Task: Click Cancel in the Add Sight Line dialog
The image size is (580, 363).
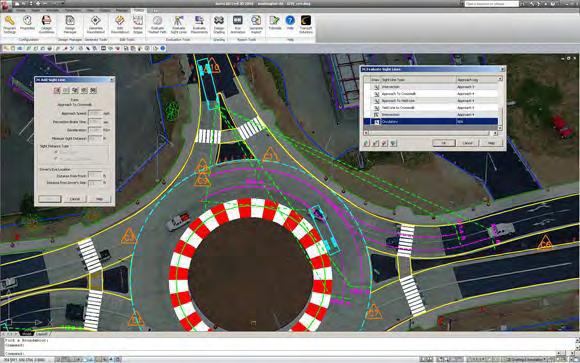Action: [75, 199]
